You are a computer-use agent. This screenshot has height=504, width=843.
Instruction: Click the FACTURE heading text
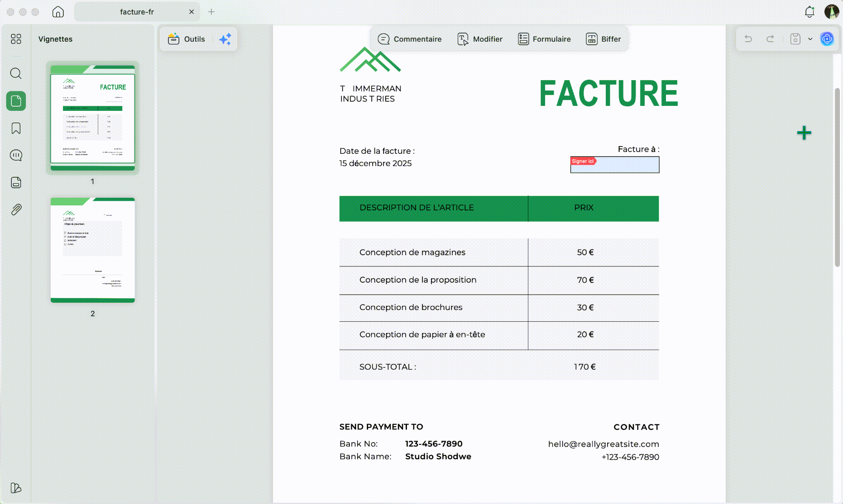click(x=608, y=94)
